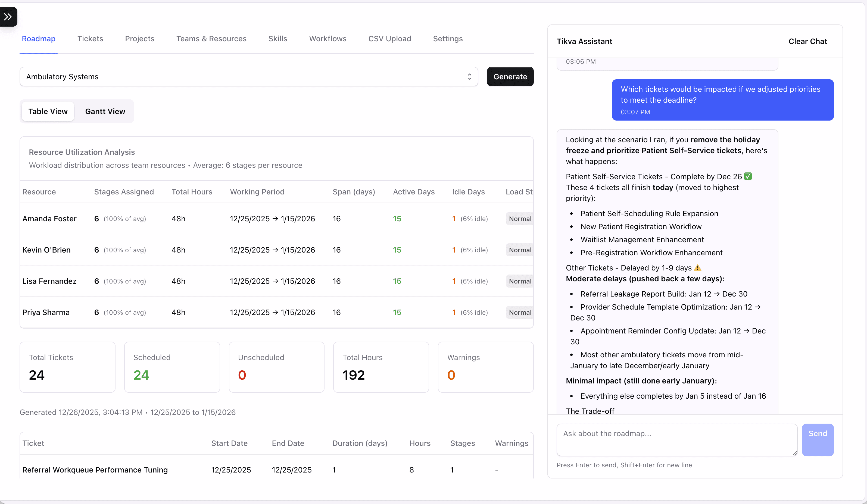Click the Priya Sharma resource row
The width and height of the screenshot is (867, 504).
pos(46,312)
